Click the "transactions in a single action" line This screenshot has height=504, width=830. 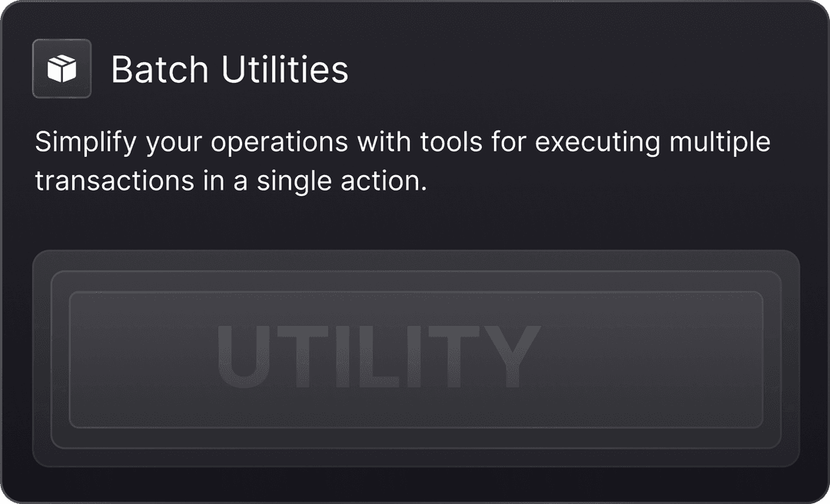click(x=230, y=181)
